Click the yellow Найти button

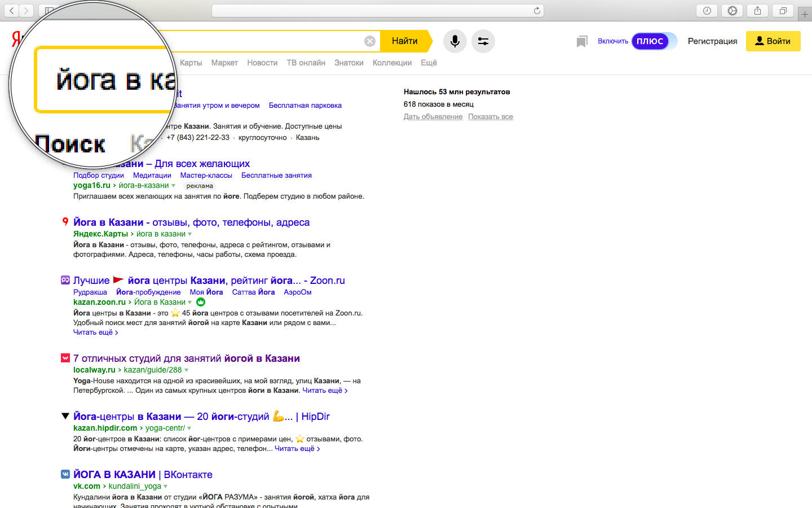[x=405, y=41]
